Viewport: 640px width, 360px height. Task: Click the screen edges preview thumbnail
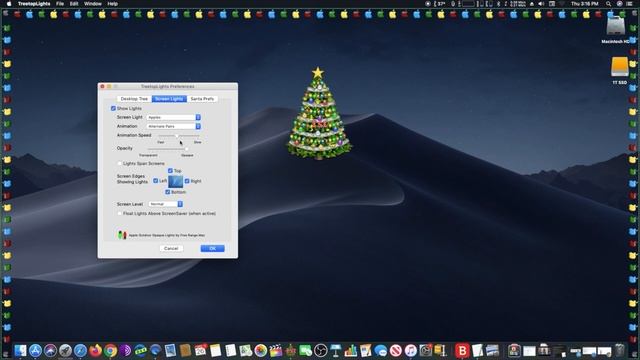tap(176, 181)
